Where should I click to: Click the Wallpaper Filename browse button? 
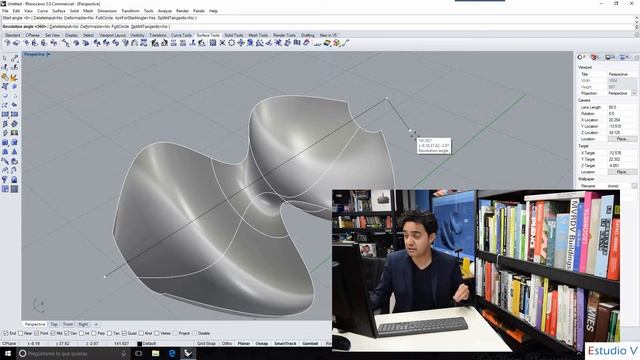point(634,186)
